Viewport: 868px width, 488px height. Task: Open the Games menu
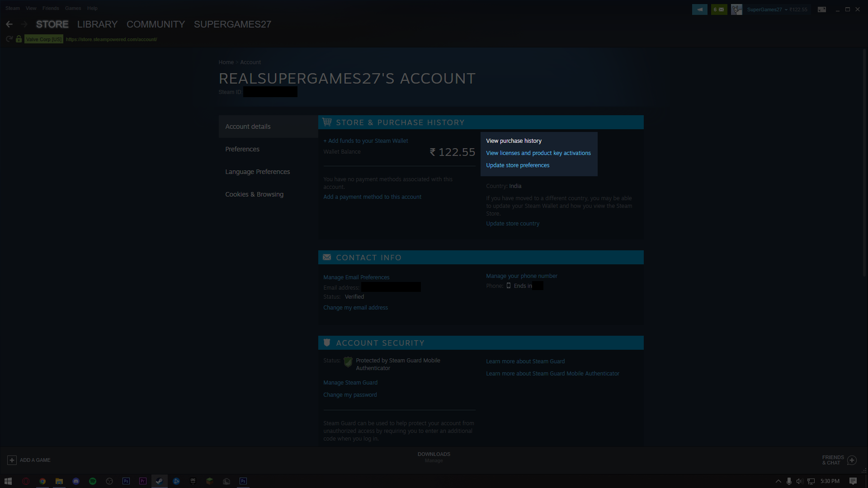pyautogui.click(x=73, y=8)
